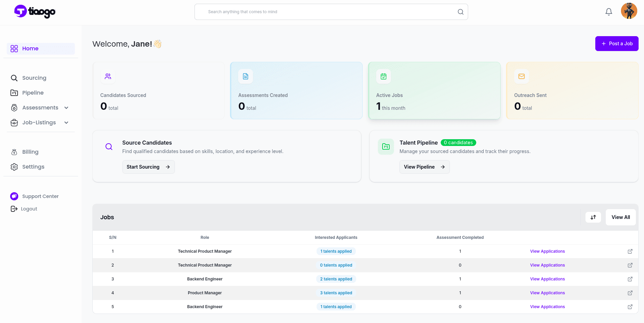Click the Active Jobs calendar icon
Screen dimensions: 644x323
[383, 76]
